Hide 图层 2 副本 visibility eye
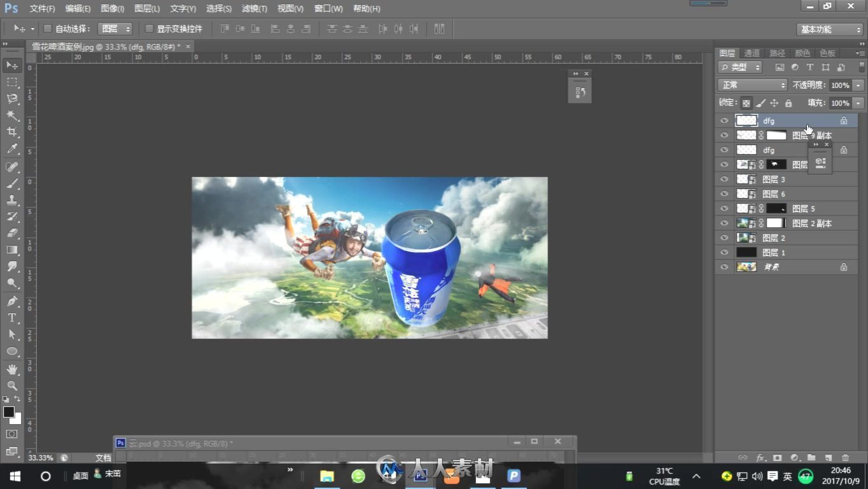Image resolution: width=868 pixels, height=489 pixels. [724, 223]
